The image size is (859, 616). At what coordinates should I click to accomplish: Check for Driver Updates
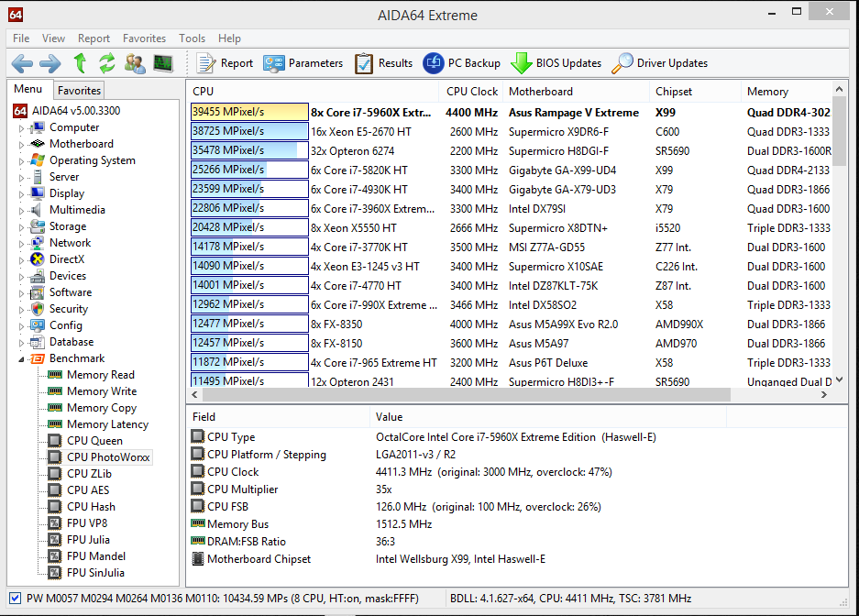click(659, 63)
